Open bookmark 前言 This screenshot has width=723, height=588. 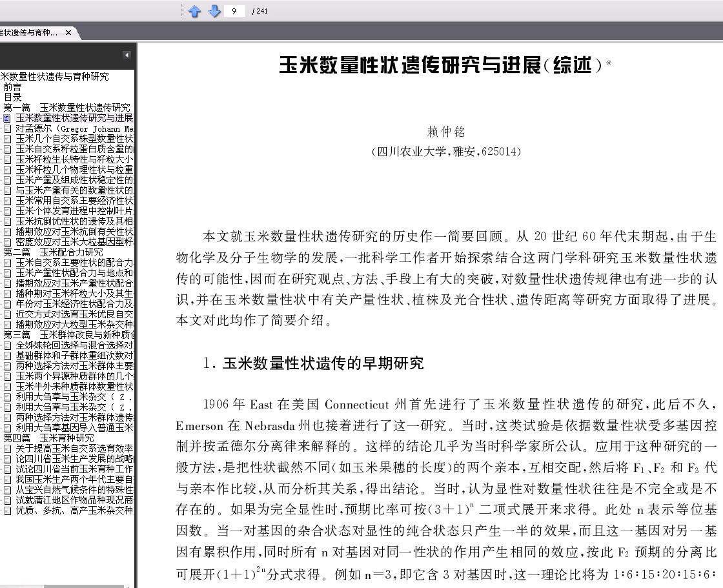[12, 87]
